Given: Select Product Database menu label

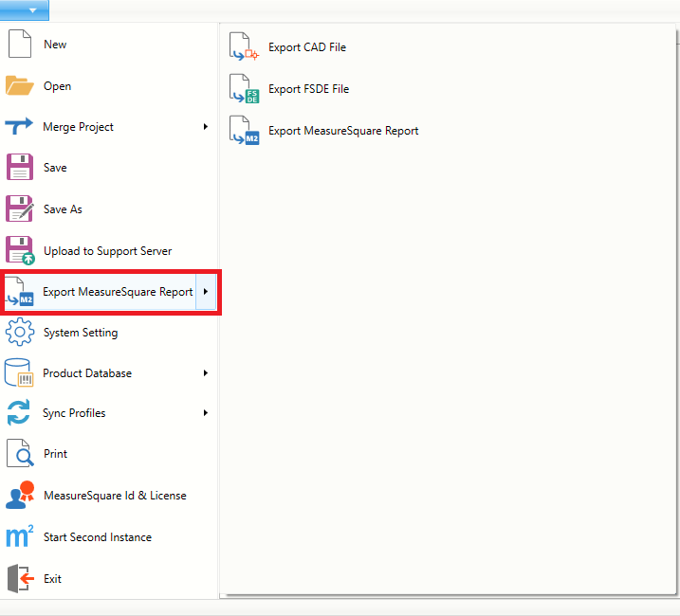Looking at the screenshot, I should [x=87, y=372].
